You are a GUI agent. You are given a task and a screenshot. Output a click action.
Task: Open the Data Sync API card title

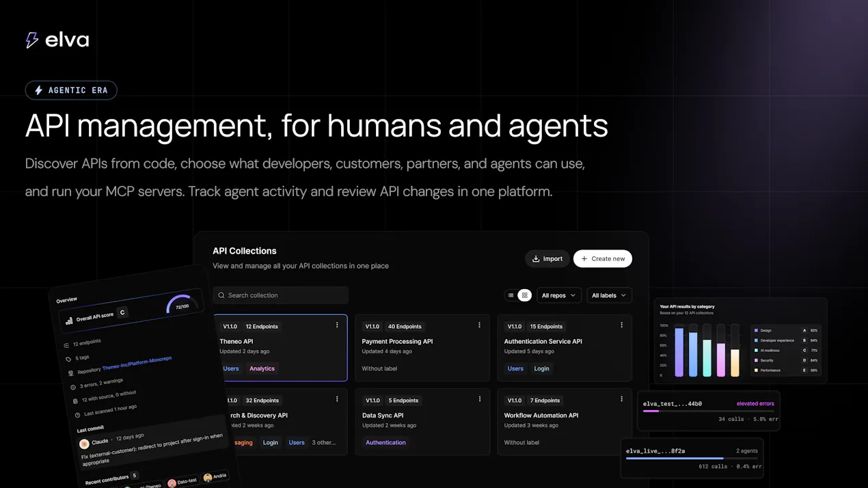click(x=383, y=415)
